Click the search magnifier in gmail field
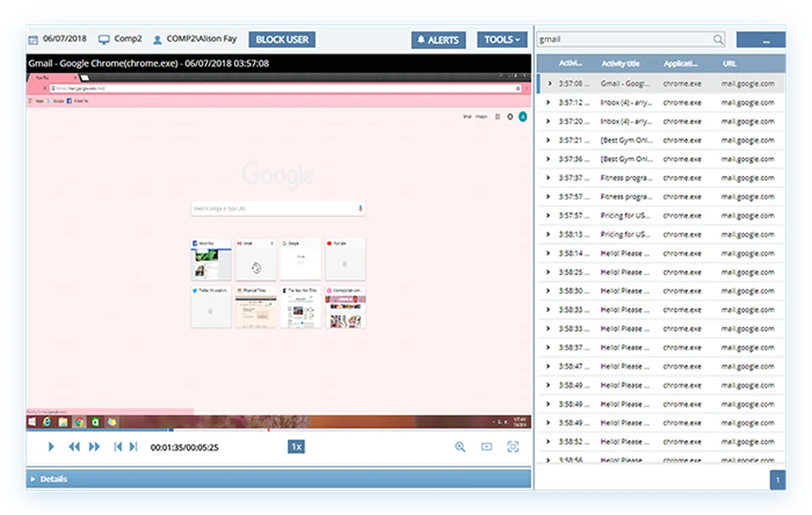 [x=718, y=40]
